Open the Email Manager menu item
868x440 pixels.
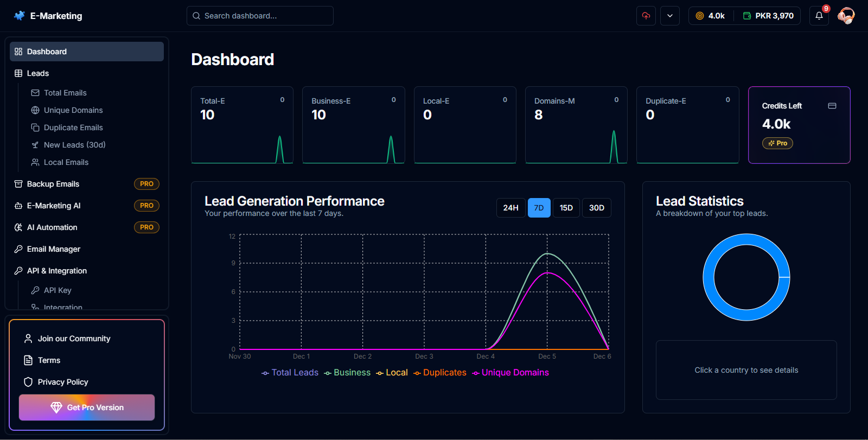tap(87, 249)
